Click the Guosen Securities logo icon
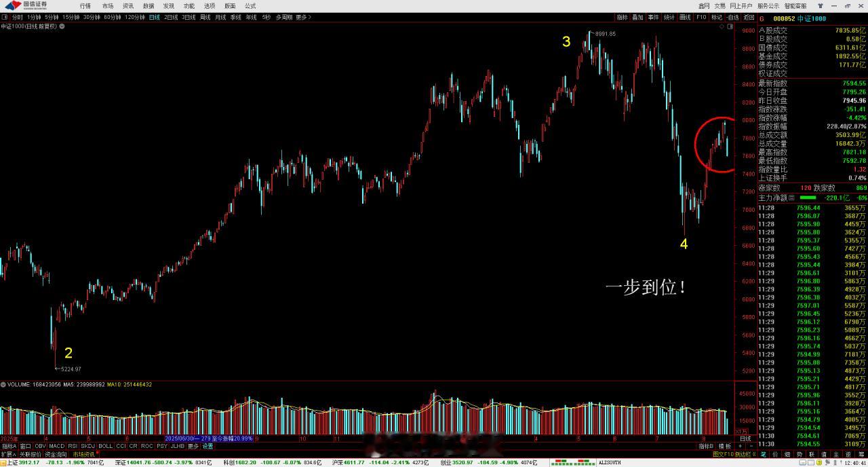 14,5
